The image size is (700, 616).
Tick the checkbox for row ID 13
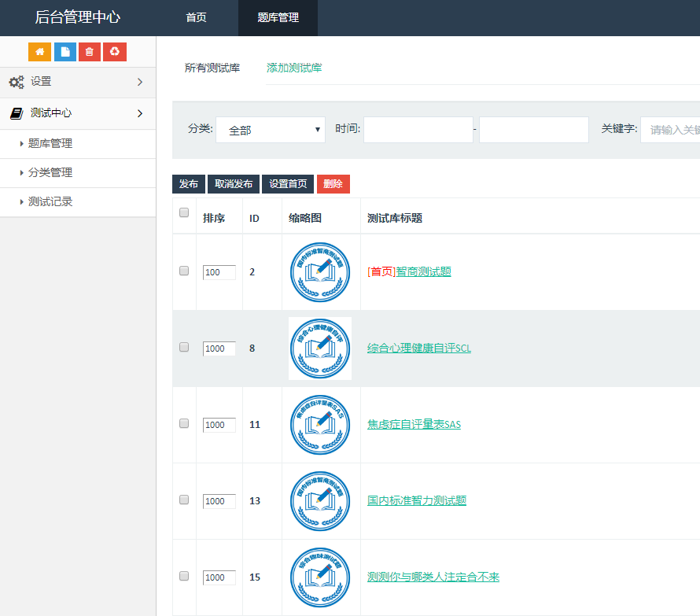(184, 500)
